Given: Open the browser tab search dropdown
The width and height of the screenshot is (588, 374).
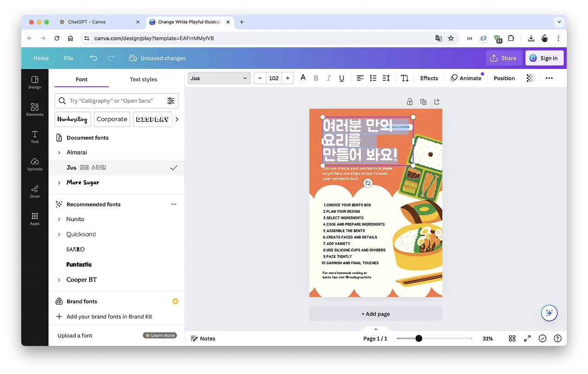Looking at the screenshot, I should pyautogui.click(x=559, y=22).
